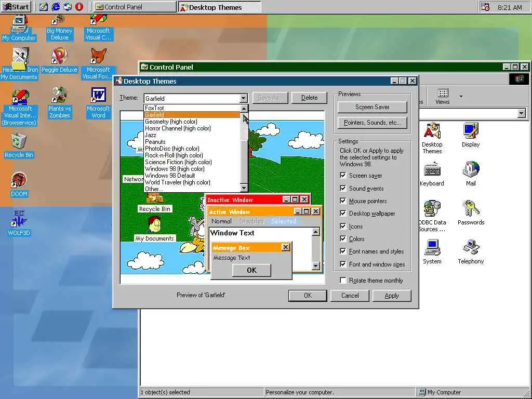Click the Internet Explorer quick launch icon
The height and width of the screenshot is (399, 532).
[56, 7]
